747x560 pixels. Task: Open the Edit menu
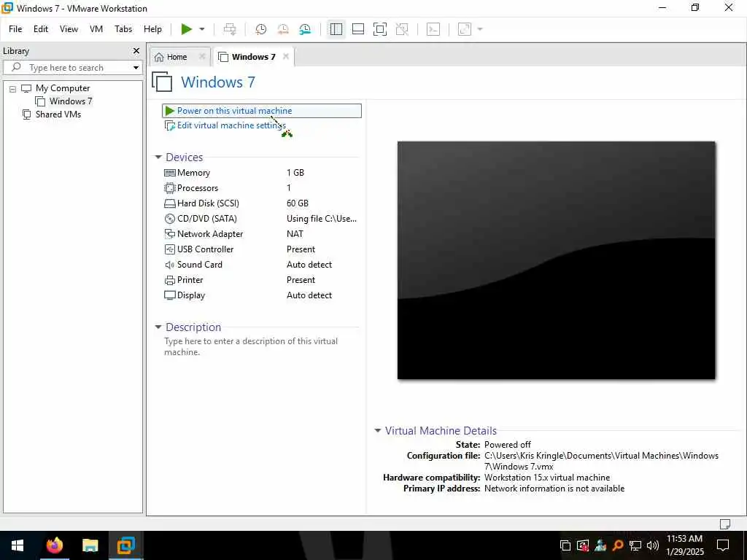pyautogui.click(x=41, y=29)
